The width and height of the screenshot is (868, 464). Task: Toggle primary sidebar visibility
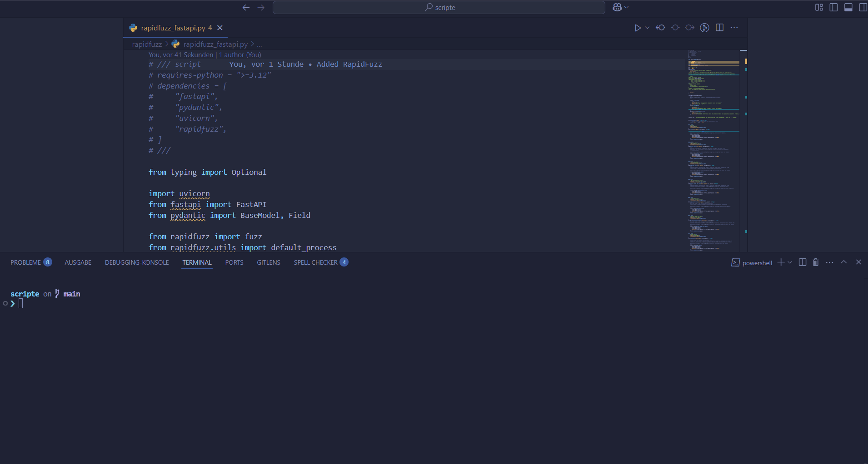coord(833,7)
